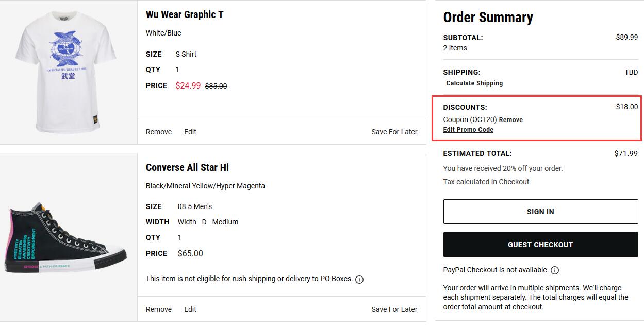Click the Calculate Shipping link

click(474, 83)
